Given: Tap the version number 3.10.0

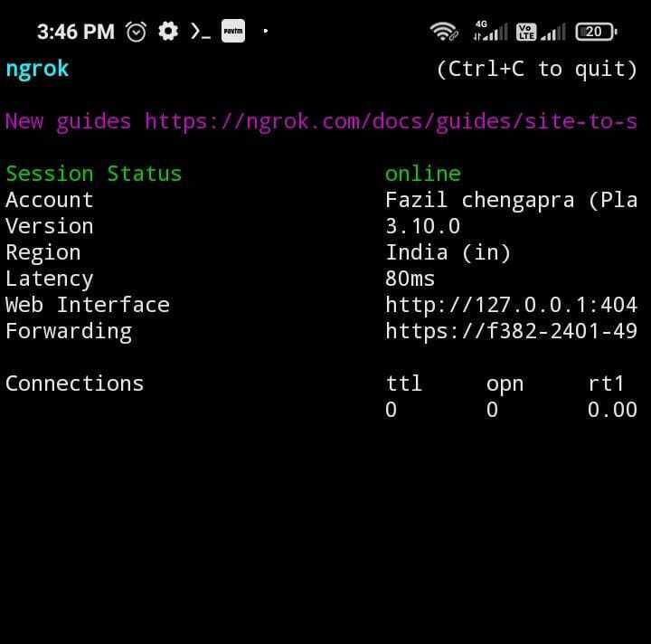Looking at the screenshot, I should pos(422,226).
